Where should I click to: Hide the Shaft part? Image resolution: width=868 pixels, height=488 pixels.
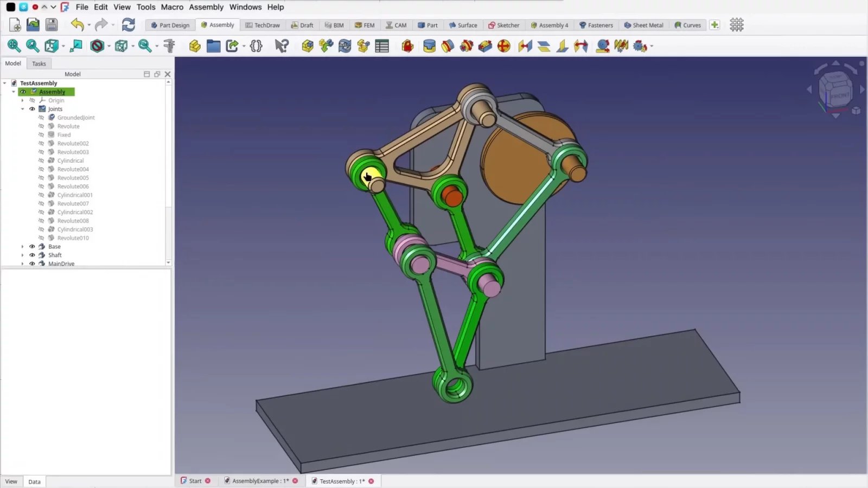32,255
